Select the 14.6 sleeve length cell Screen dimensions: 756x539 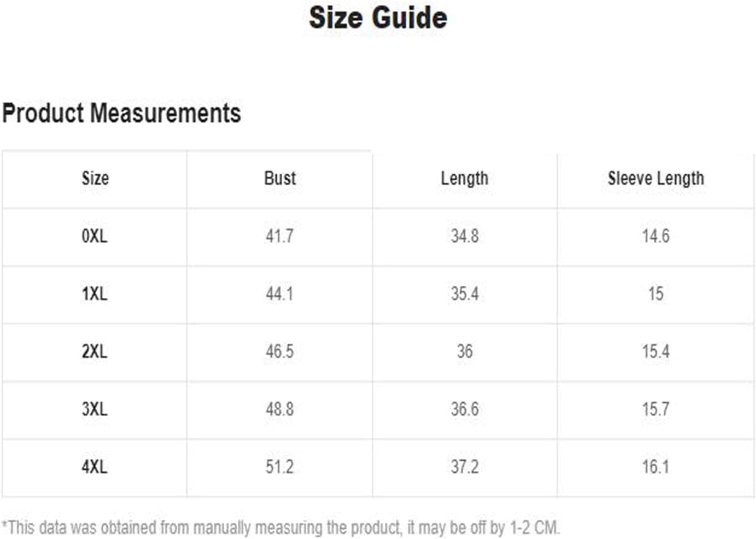[656, 236]
